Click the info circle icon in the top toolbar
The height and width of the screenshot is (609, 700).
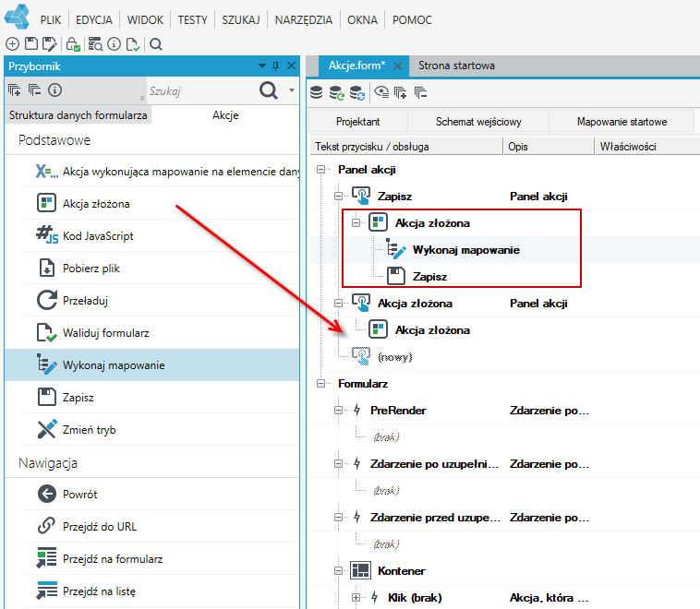(115, 43)
